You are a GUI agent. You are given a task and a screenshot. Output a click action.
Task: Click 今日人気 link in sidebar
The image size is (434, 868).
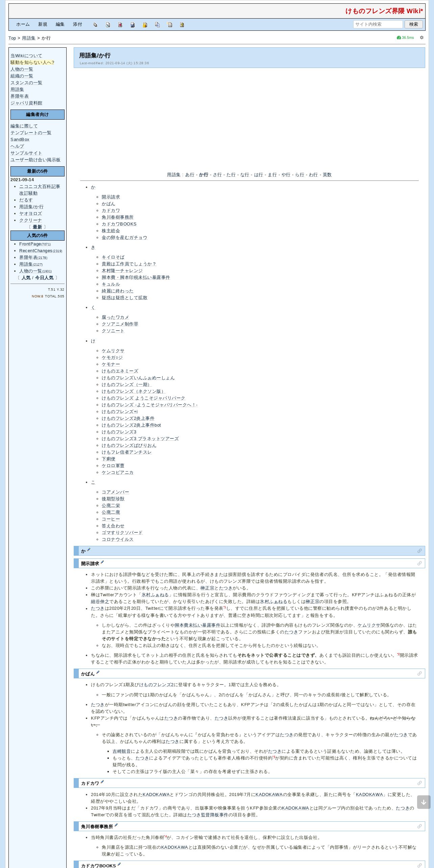pyautogui.click(x=44, y=278)
